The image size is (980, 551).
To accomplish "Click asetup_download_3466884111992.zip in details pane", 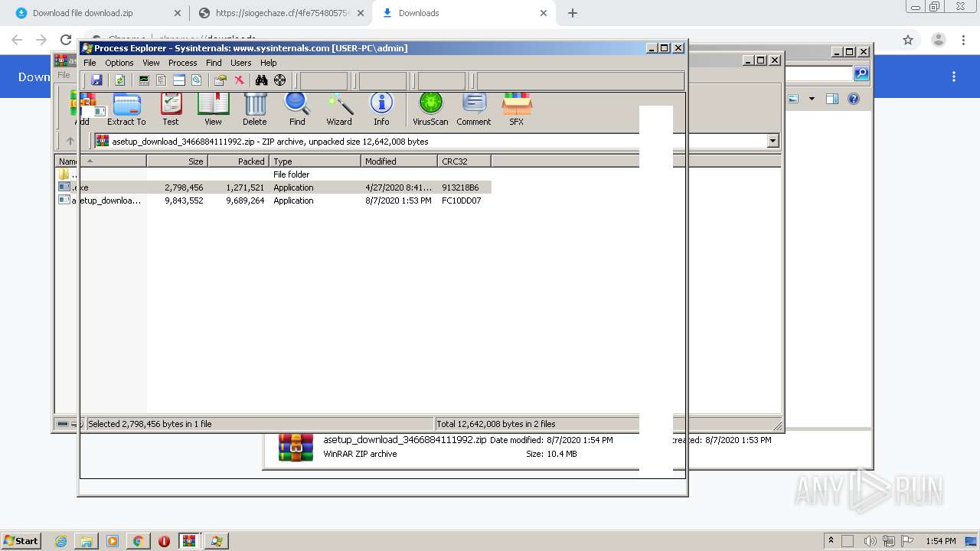I will coord(404,440).
